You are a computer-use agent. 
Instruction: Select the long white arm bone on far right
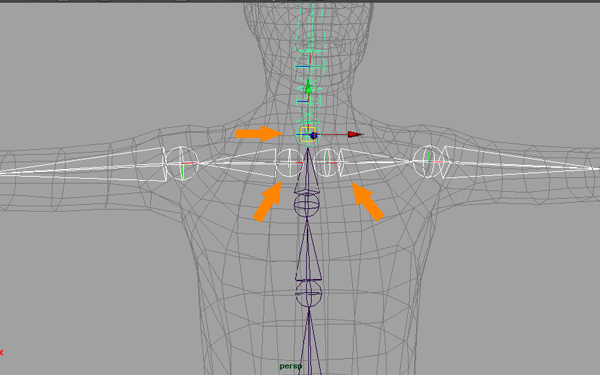tap(520, 164)
